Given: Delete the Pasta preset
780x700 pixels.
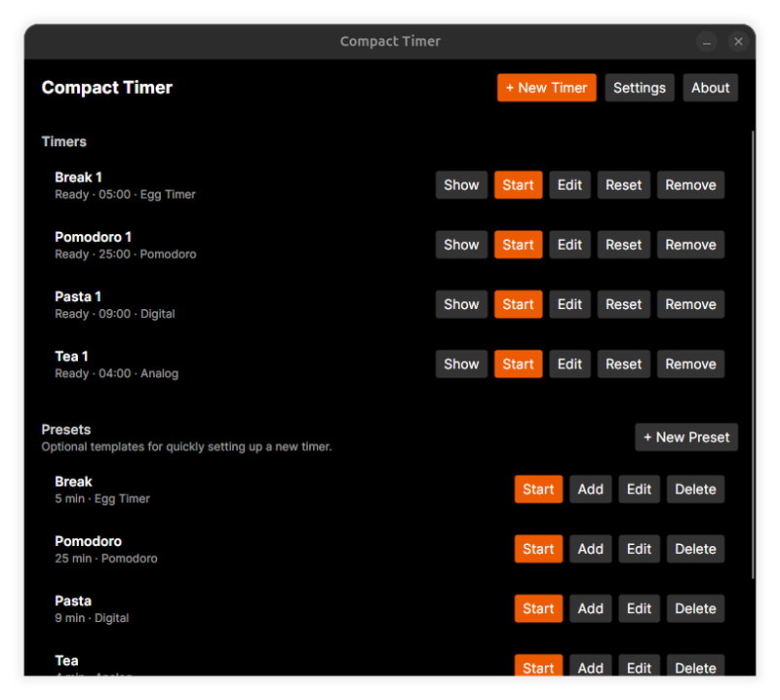Looking at the screenshot, I should coord(695,608).
